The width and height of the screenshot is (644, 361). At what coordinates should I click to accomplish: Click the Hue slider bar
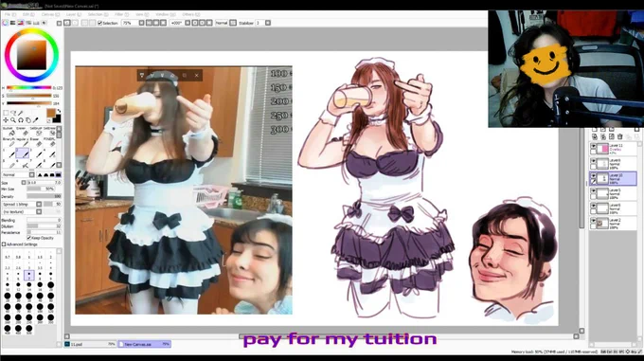point(28,87)
